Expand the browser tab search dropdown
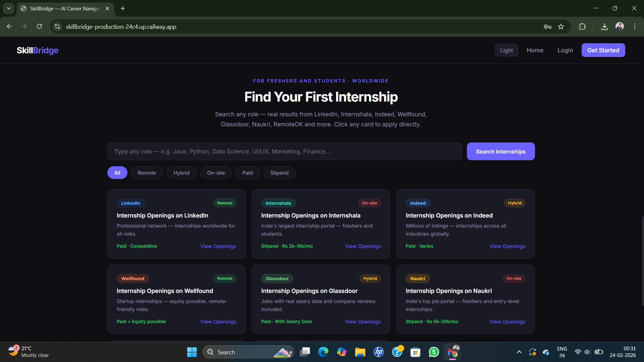 click(x=8, y=8)
